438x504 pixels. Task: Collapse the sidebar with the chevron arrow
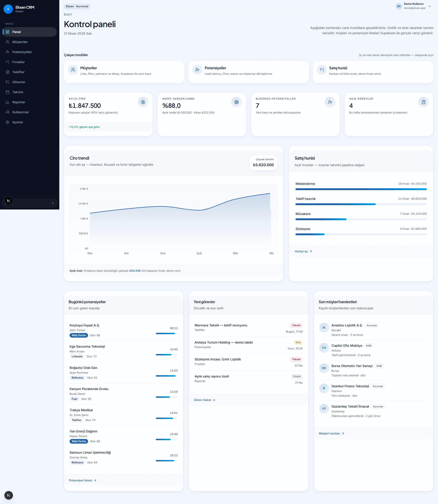[52, 203]
